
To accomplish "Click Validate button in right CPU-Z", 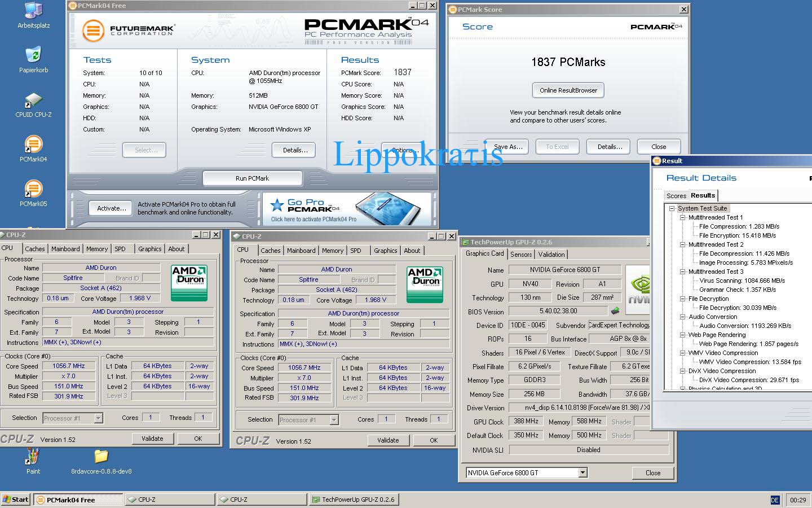I will tap(388, 440).
